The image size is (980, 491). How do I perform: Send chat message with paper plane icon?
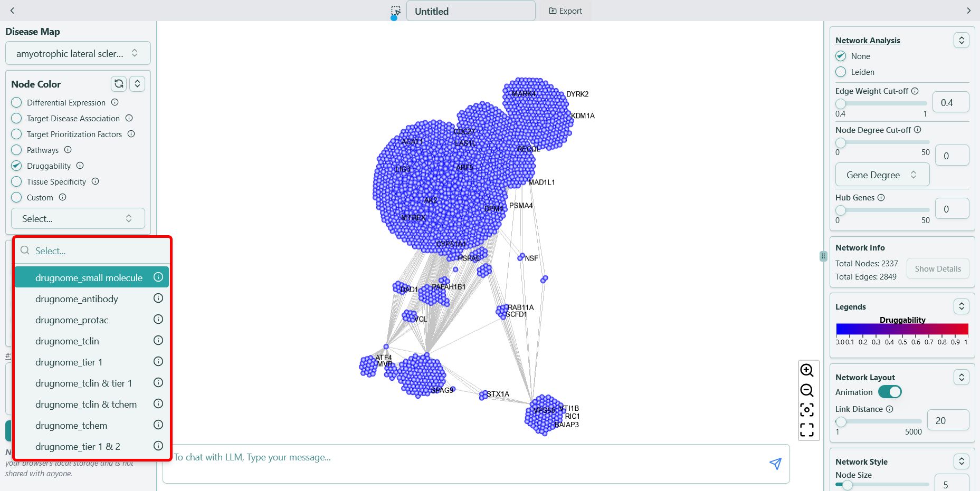coord(775,464)
